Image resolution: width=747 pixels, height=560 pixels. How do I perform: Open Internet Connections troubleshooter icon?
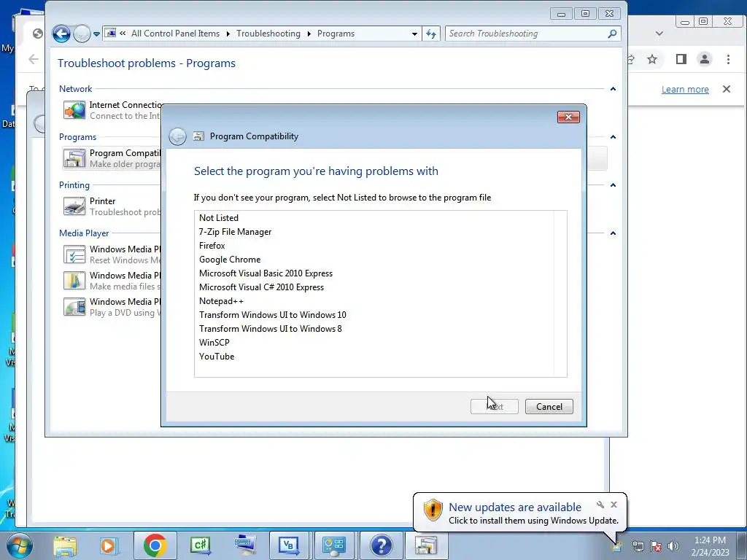74,110
